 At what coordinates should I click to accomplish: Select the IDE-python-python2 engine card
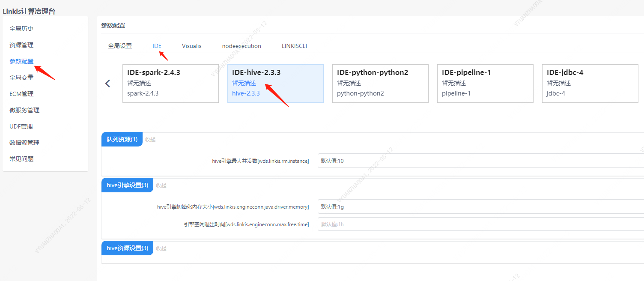click(380, 84)
